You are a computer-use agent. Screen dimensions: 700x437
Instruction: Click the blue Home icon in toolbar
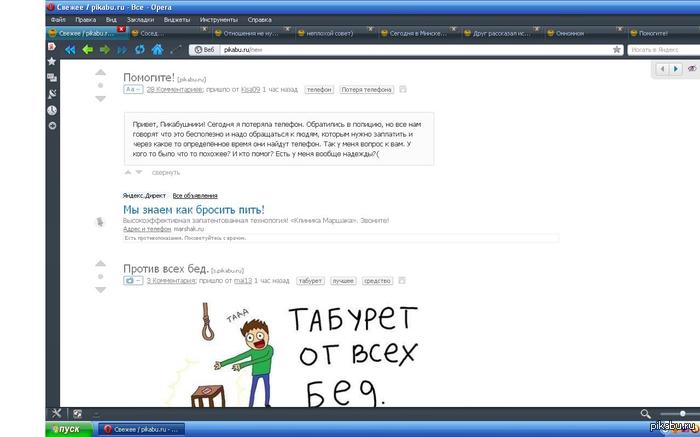(157, 49)
